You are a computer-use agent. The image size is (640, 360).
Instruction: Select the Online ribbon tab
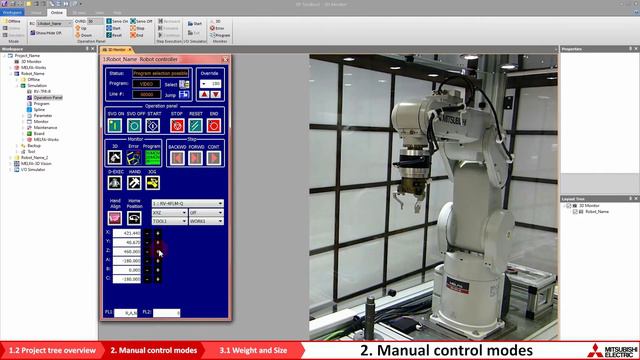(57, 13)
